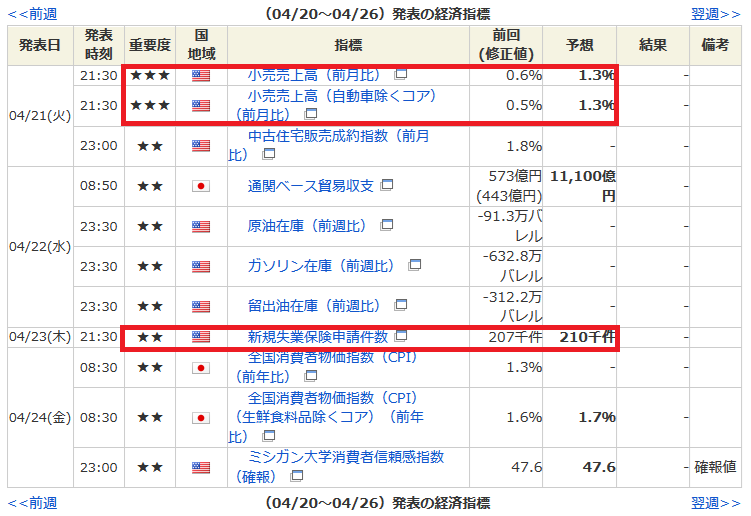Click 予想 column header
This screenshot has height=516, width=751.
580,45
